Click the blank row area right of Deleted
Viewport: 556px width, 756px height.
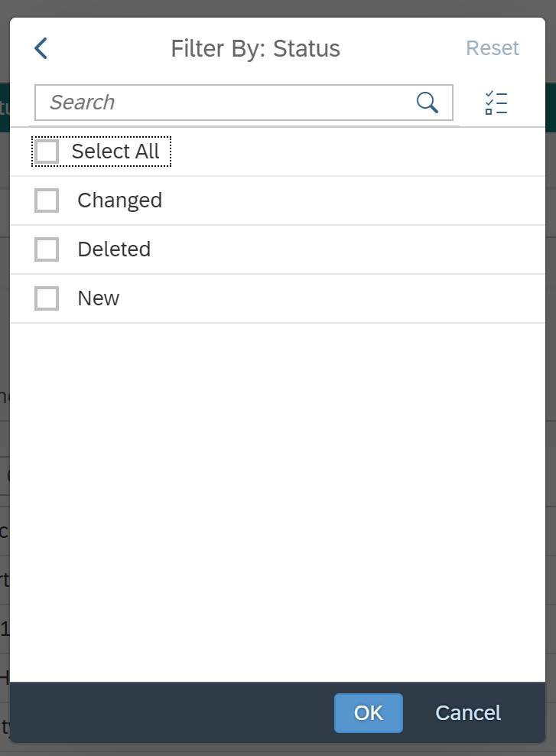pyautogui.click(x=347, y=249)
